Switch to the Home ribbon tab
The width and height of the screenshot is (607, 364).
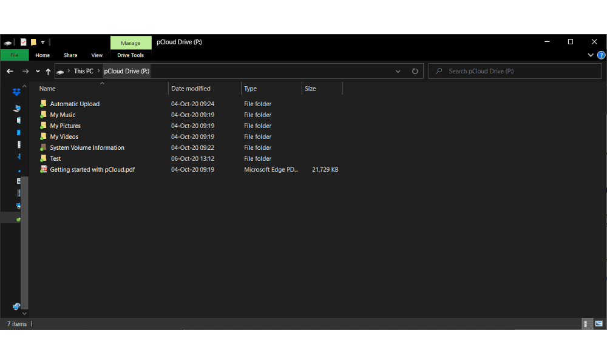click(42, 55)
